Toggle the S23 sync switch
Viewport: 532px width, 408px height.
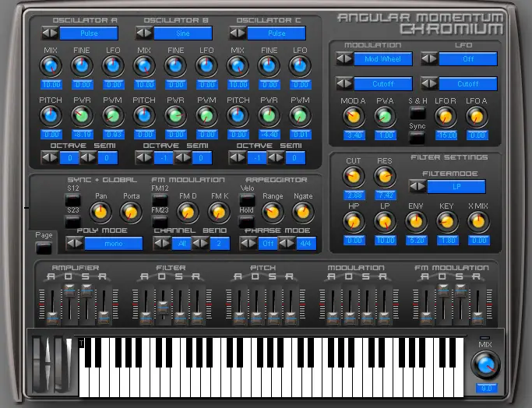point(72,222)
